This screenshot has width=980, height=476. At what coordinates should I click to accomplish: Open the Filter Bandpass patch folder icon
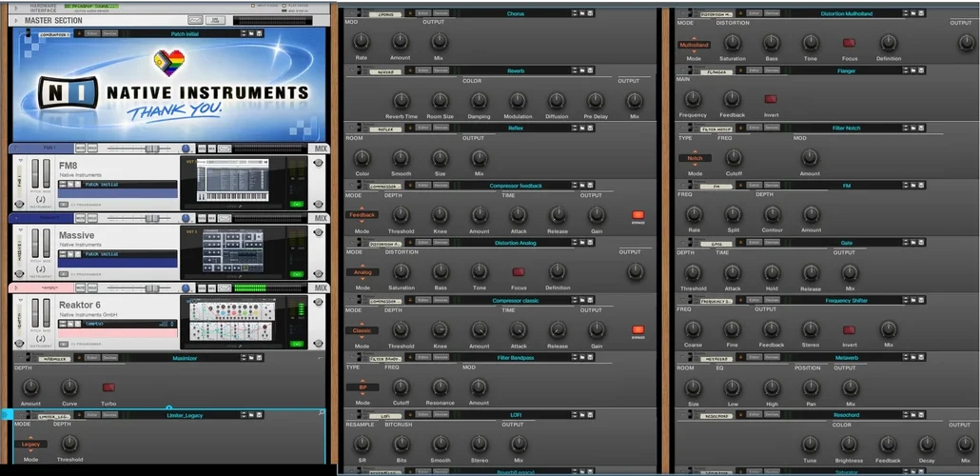pos(582,357)
